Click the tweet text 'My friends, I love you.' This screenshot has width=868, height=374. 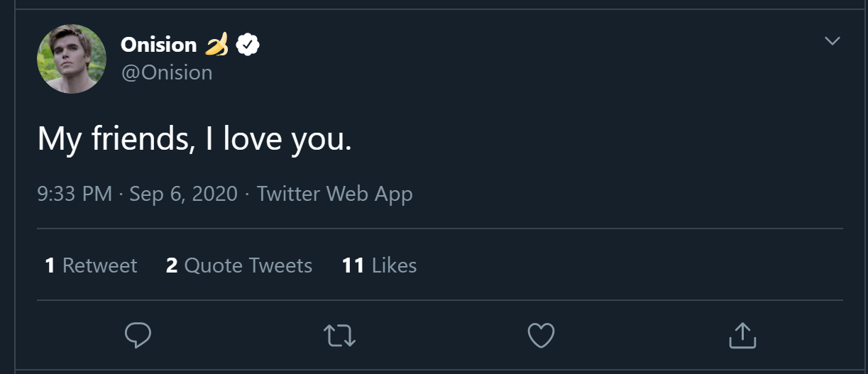[x=194, y=139]
